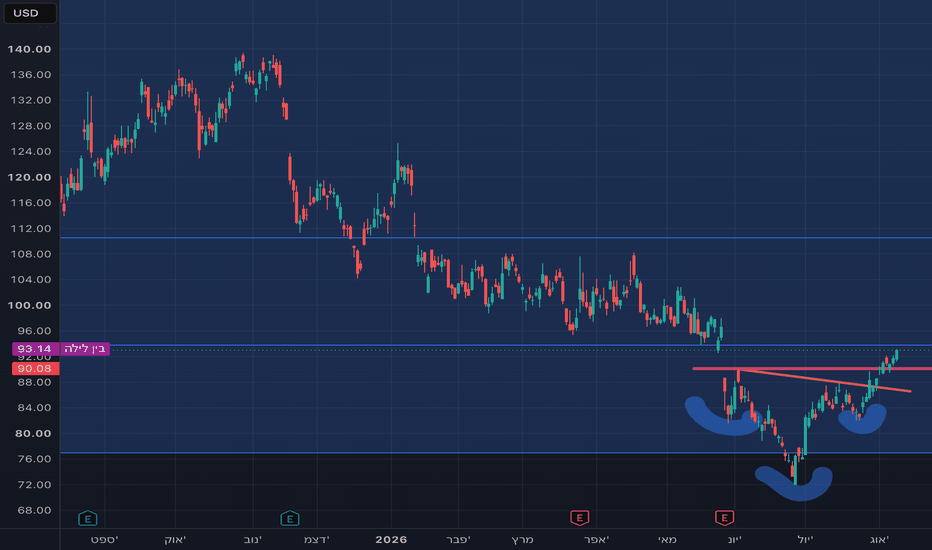Click the 88.00 price axis label
This screenshot has height=550, width=932.
click(34, 382)
